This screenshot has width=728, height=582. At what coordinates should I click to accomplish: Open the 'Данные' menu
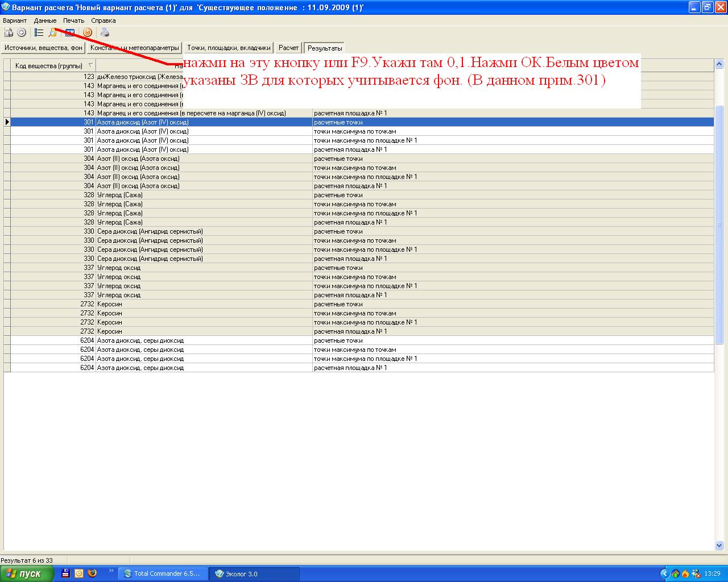[x=45, y=20]
